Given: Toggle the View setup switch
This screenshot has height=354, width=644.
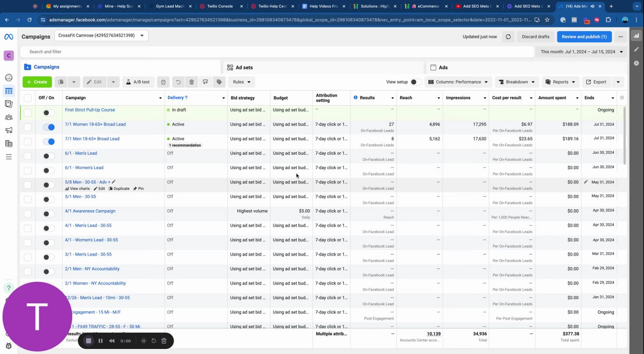Looking at the screenshot, I should [416, 82].
